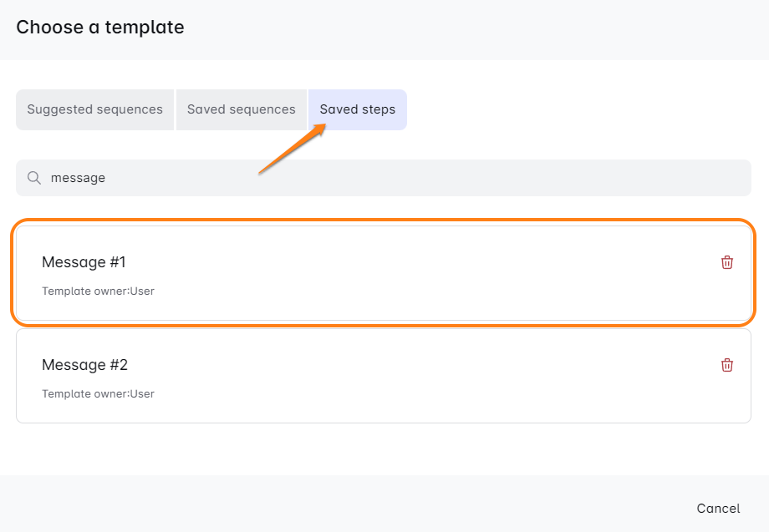Screen dimensions: 769x532
Task: Click the typed 'message' search text
Action: pyautogui.click(x=78, y=178)
